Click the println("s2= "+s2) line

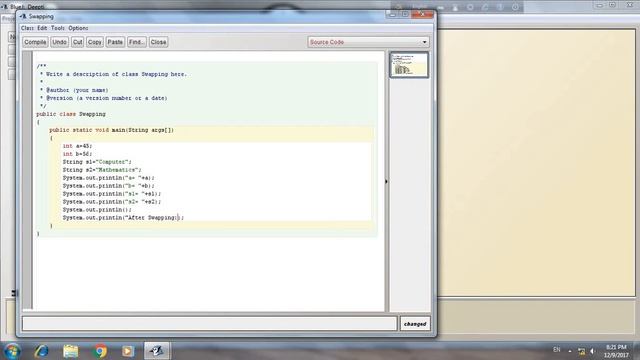pyautogui.click(x=112, y=202)
